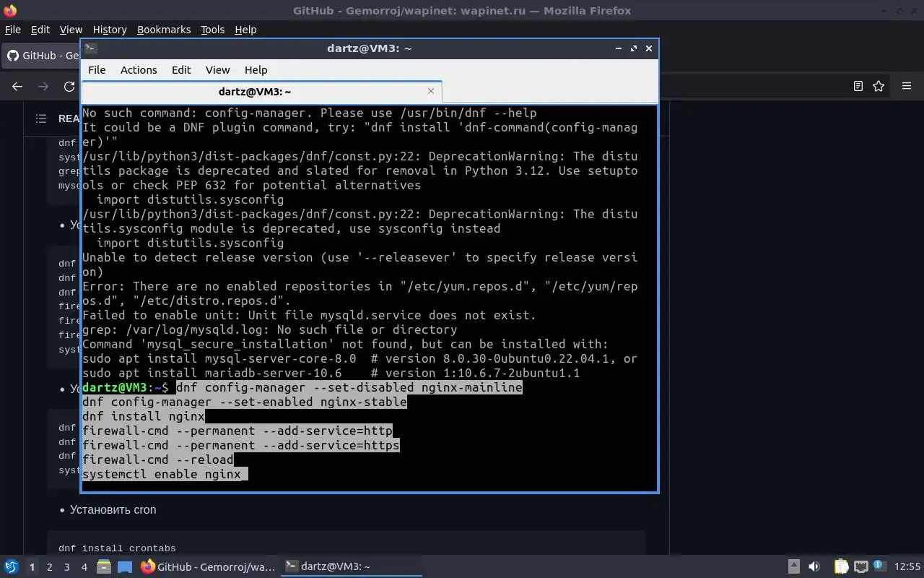Click the 'dnf install nginx' terminal line
Screen dimensions: 924x578
pos(144,416)
